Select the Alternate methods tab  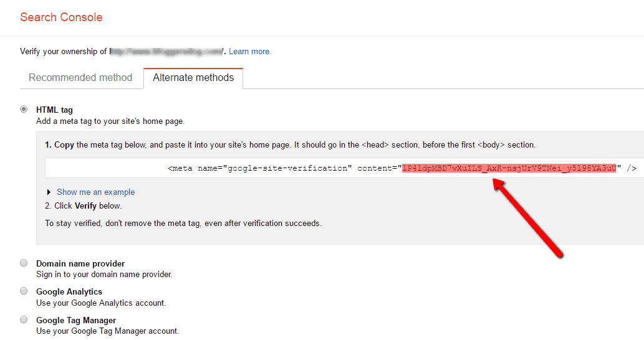[x=193, y=77]
